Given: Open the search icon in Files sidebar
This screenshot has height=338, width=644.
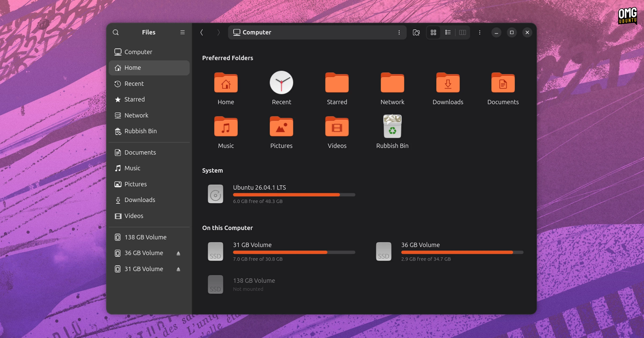Looking at the screenshot, I should click(116, 32).
